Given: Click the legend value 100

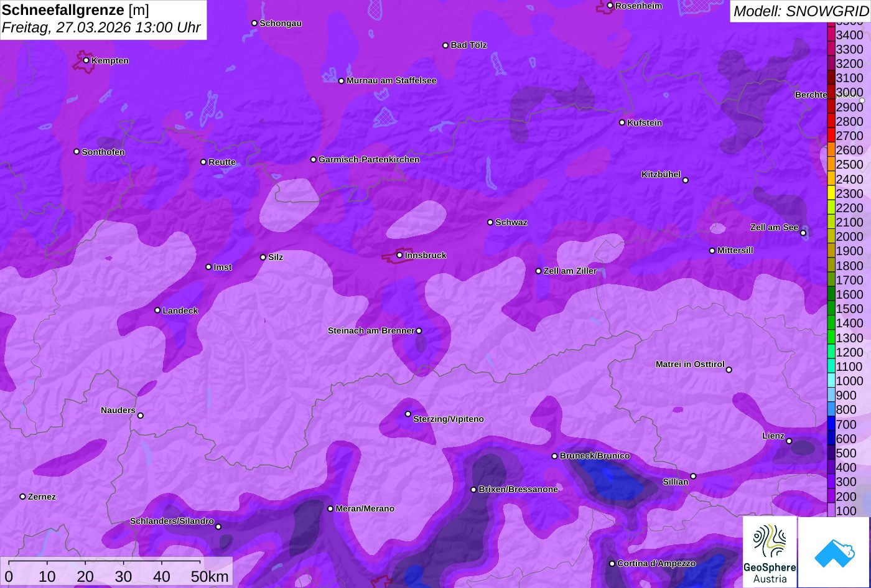Looking at the screenshot, I should pyautogui.click(x=846, y=511).
